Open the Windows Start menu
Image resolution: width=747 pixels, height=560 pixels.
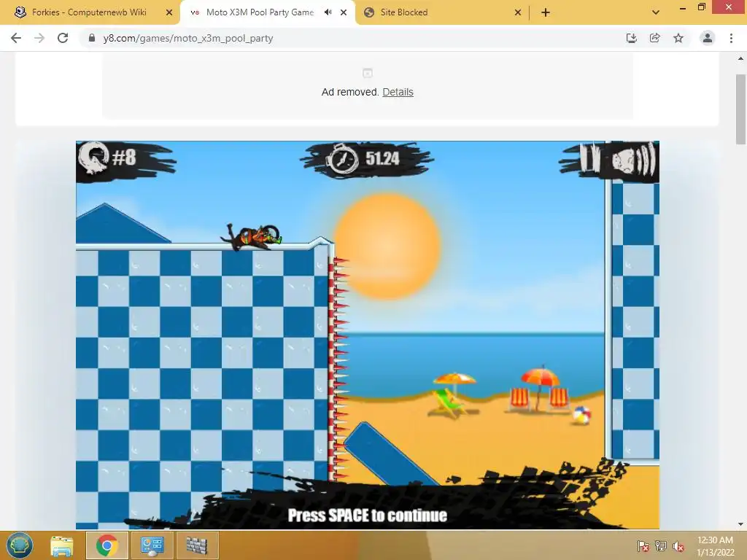19,545
